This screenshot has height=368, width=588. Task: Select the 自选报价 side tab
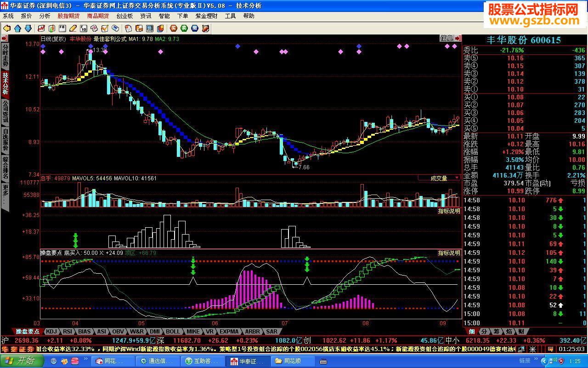pos(5,140)
